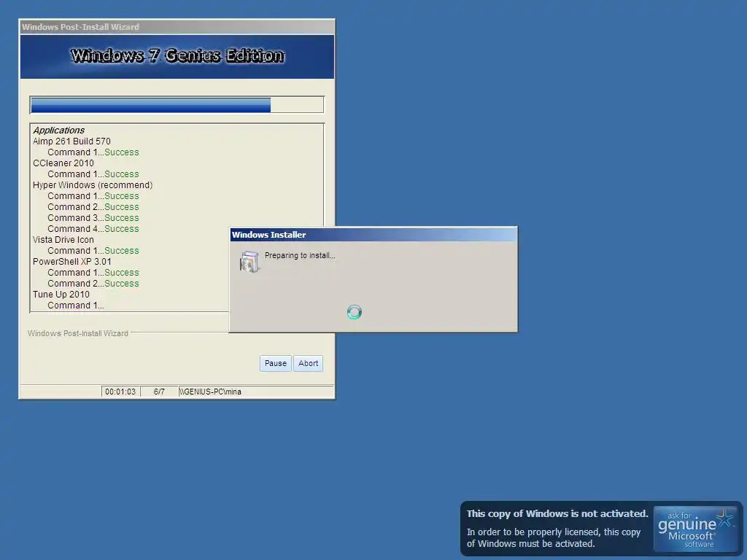Click Command 1 under PowerShell XP 3.01
The height and width of the screenshot is (560, 747).
pos(93,273)
